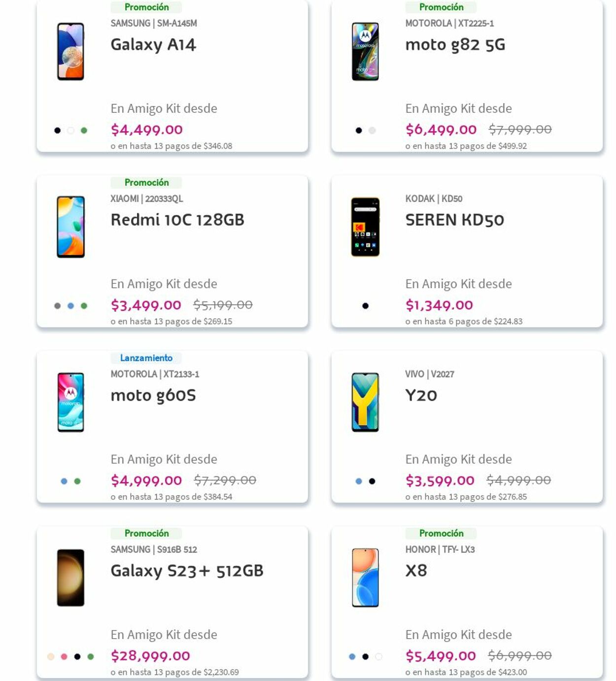
Task: Click the Redmi 10C 128GB product name
Action: click(x=177, y=220)
